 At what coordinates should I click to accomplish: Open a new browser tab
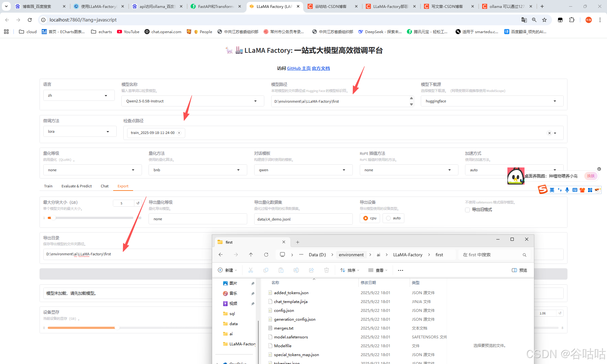tap(542, 6)
